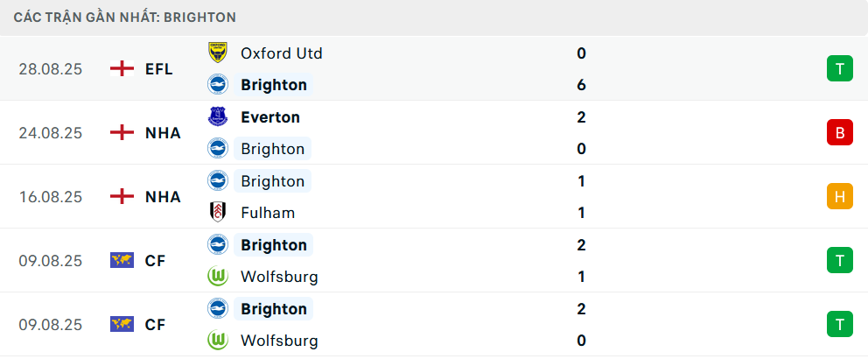Click the Brighton crest in the Oxford match

[x=217, y=85]
